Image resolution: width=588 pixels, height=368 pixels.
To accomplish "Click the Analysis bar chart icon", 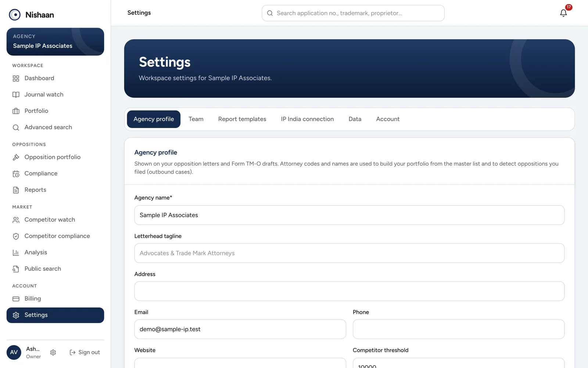I will click(x=16, y=252).
